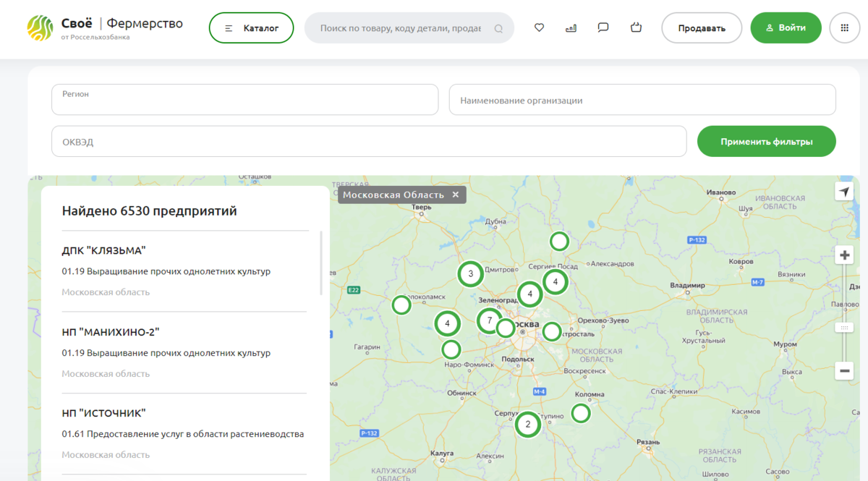
Task: Click the Наименование организации field
Action: [642, 100]
